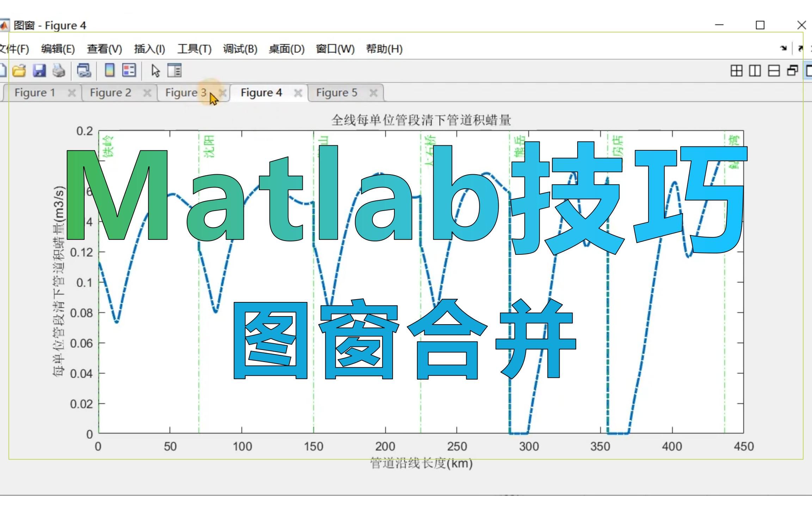Open the 桌面(D) menu
Viewport: 812px width, 508px height.
[286, 49]
